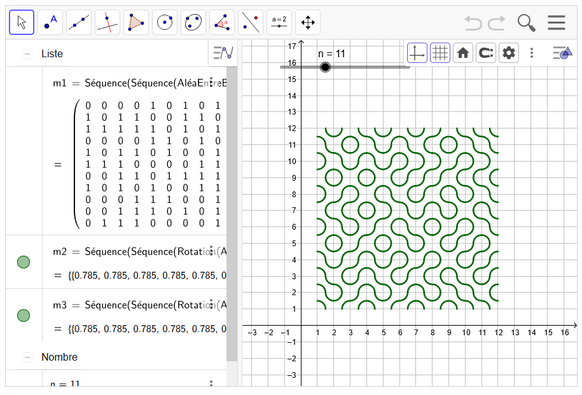Select the Line through two points tool
Screen dimensions: 582x395
click(x=79, y=22)
